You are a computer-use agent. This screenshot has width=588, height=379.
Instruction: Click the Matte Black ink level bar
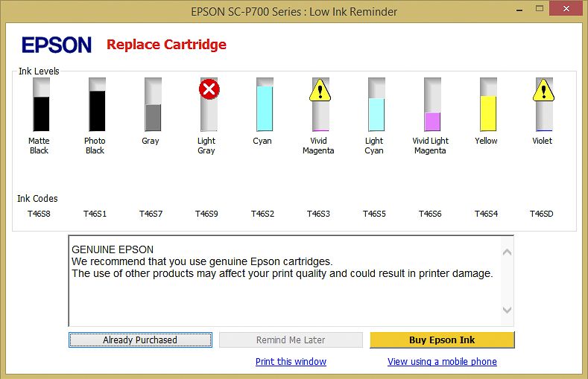[x=41, y=105]
